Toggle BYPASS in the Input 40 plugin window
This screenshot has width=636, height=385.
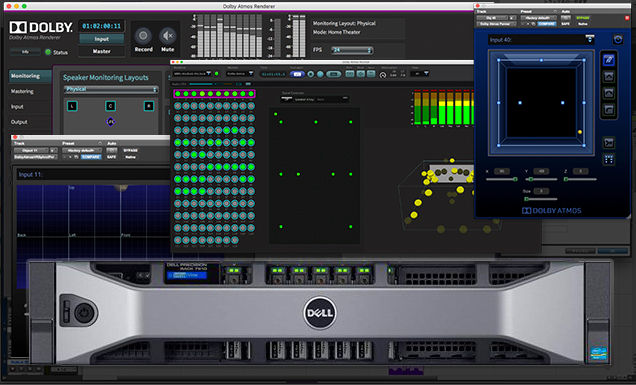click(x=582, y=18)
